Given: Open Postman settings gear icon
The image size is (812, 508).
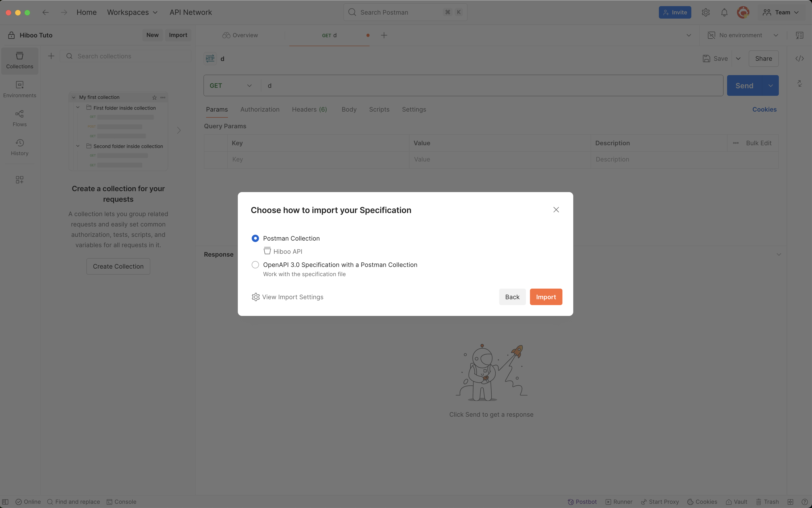Looking at the screenshot, I should click(706, 12).
